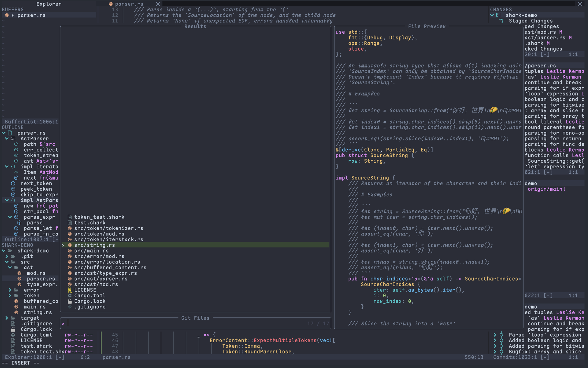Select Staged Changes in Changes panel
This screenshot has height=368, width=588.
tap(531, 21)
